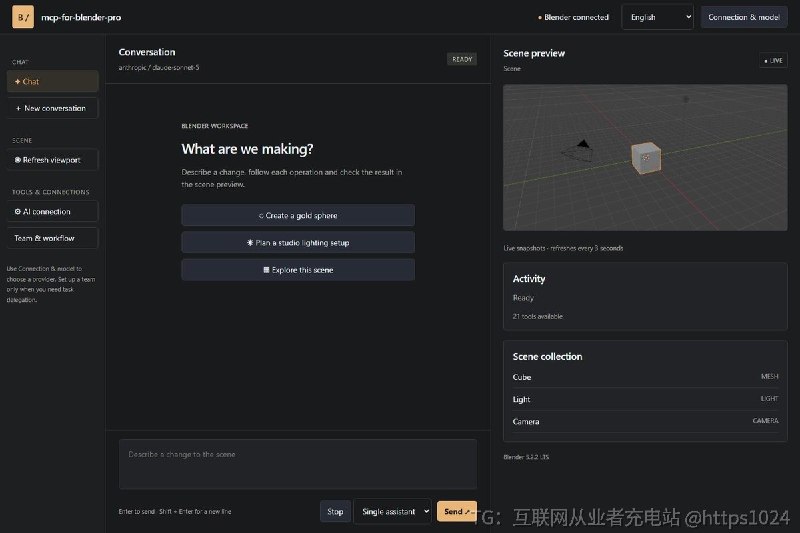Click the Connection & model button
Viewport: 800px width, 533px height.
click(744, 17)
